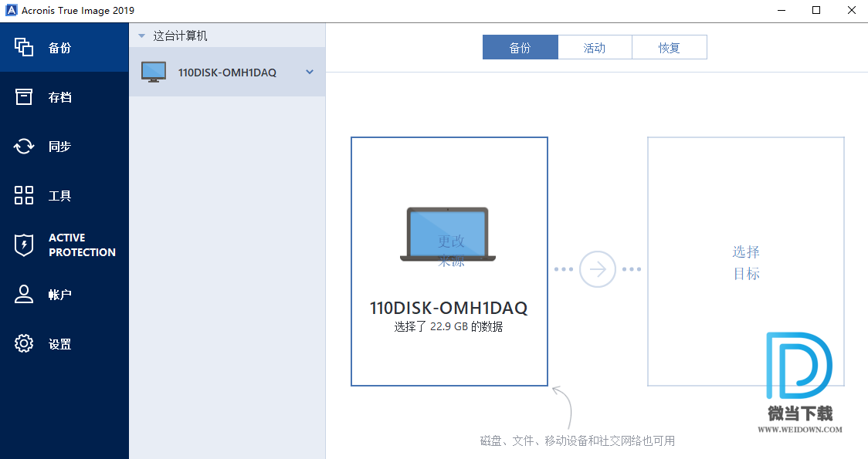The height and width of the screenshot is (459, 868).
Task: Open the Tools (工具) grid icon
Action: click(24, 195)
